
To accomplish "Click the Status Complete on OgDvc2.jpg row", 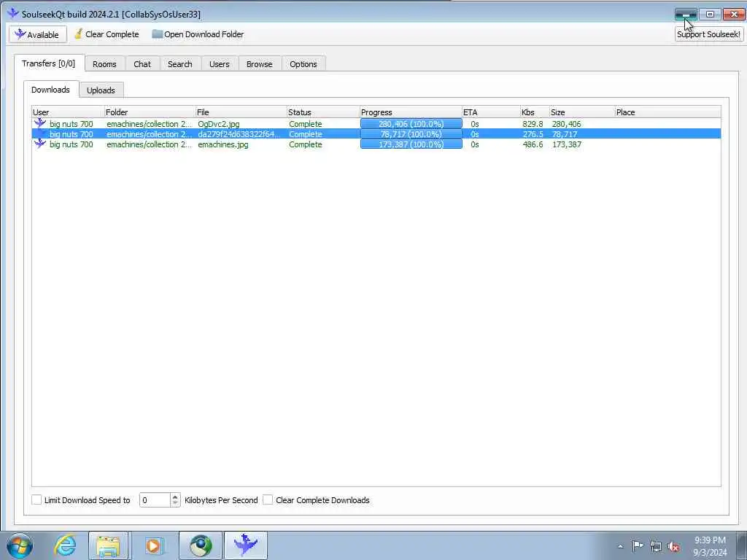I will (306, 124).
